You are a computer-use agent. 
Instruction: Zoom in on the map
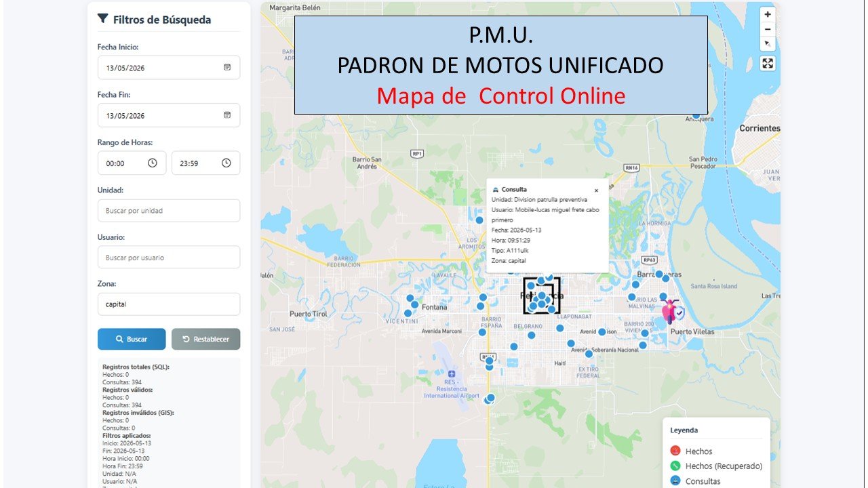(x=767, y=14)
